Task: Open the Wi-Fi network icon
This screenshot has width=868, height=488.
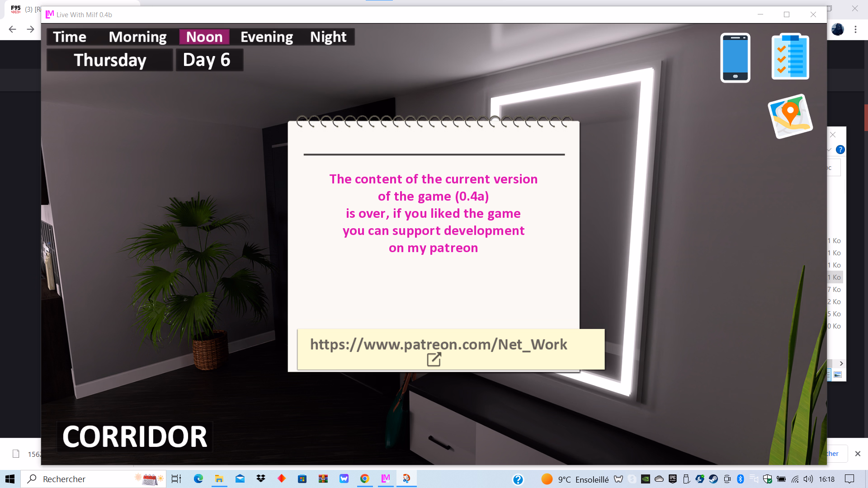Action: (795, 479)
